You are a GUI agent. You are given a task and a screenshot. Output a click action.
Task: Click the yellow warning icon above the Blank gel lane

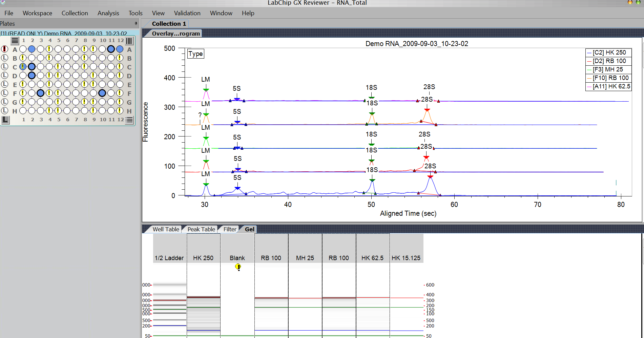tap(238, 267)
